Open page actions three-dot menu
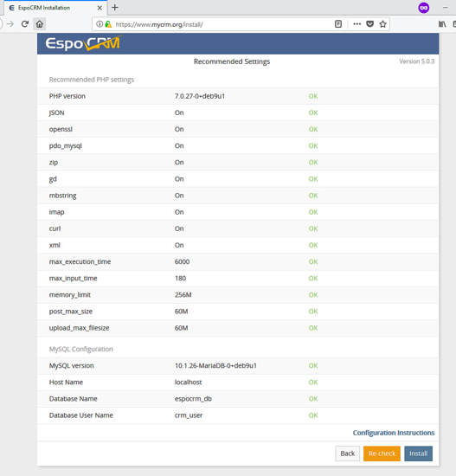 (x=357, y=24)
